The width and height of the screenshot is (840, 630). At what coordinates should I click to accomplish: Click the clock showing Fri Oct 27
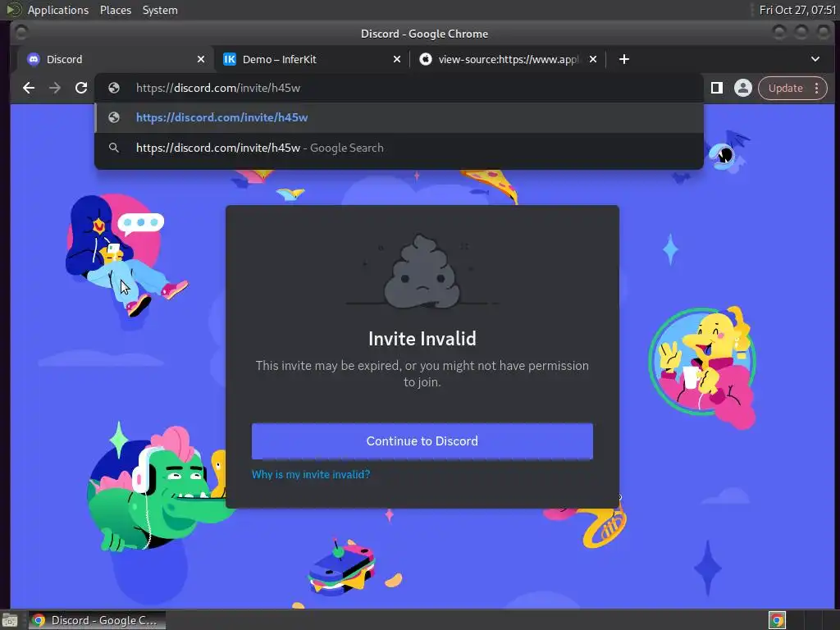[x=797, y=10]
